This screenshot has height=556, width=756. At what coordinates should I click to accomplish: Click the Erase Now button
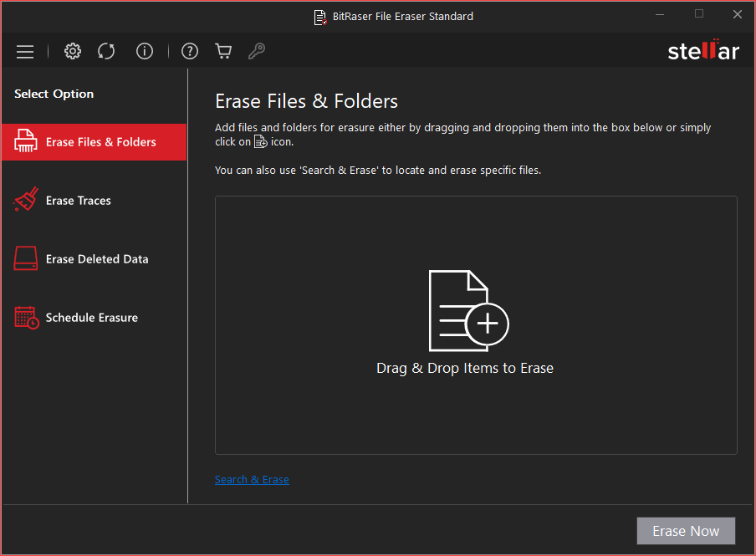[x=686, y=531]
